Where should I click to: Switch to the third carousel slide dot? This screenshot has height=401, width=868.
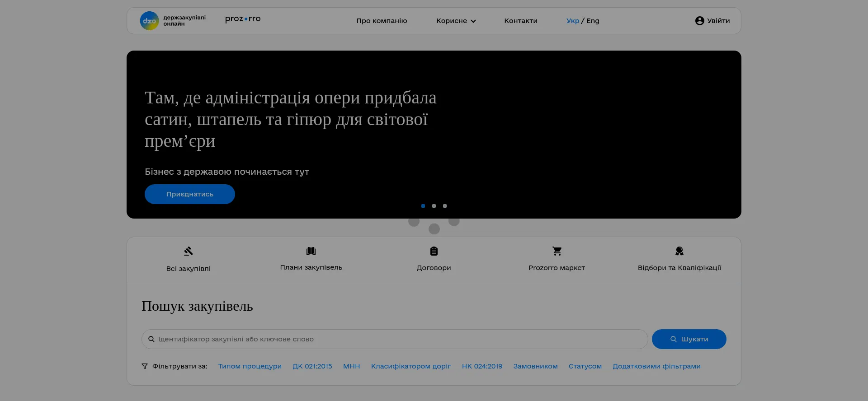pos(445,206)
